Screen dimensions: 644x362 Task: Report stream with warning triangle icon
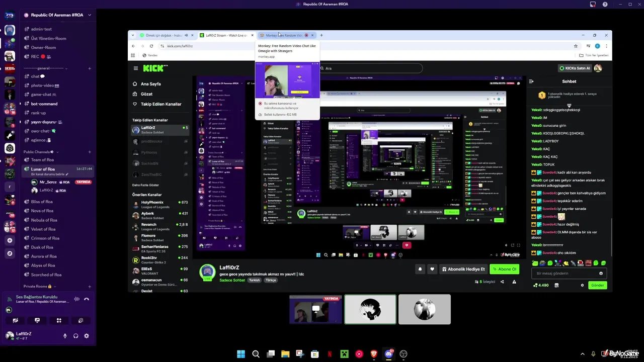[x=514, y=282]
